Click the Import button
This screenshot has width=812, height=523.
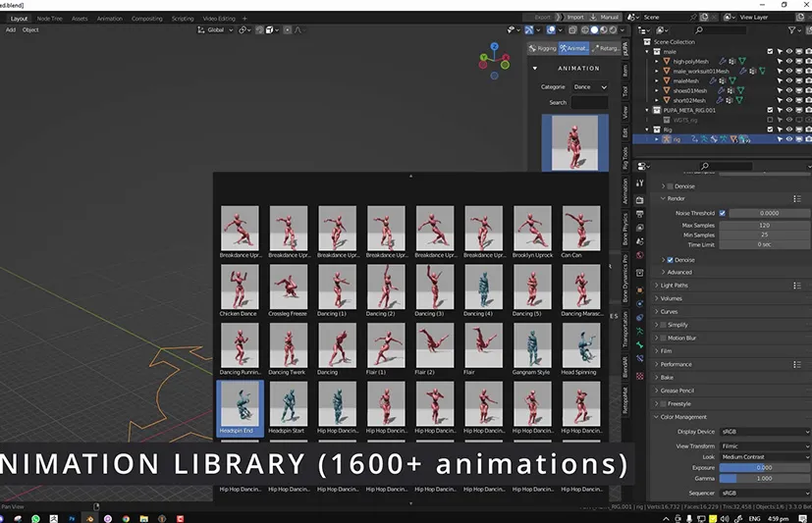[x=570, y=17]
